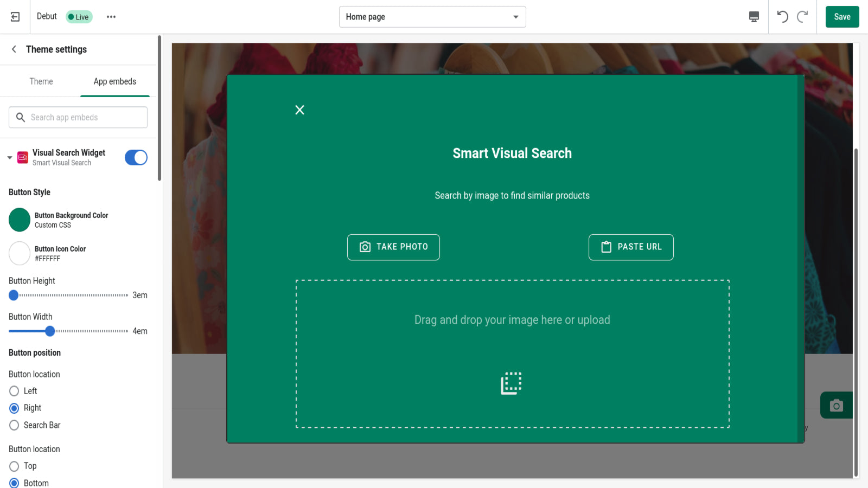Collapse the Visual Search Widget settings
Image resolution: width=868 pixels, height=488 pixels.
point(9,157)
